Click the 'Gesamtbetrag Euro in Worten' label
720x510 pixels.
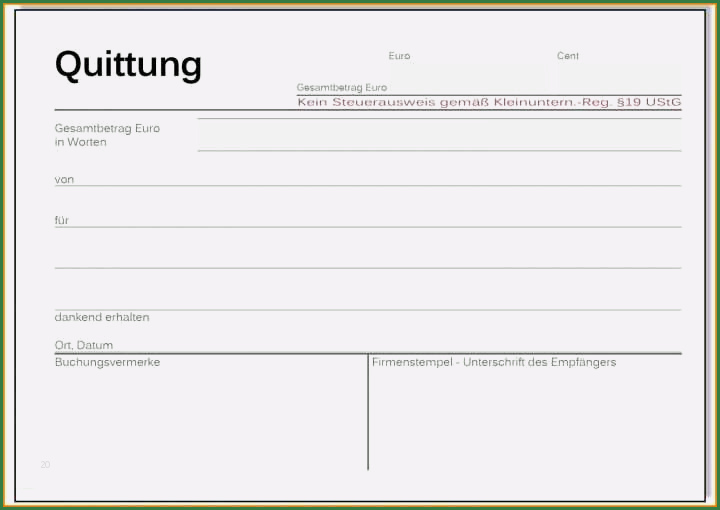[107, 135]
